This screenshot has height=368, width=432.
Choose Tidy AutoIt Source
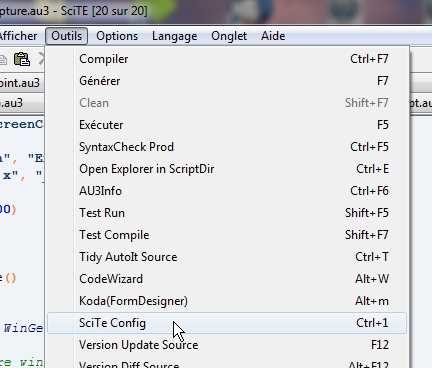227,257
